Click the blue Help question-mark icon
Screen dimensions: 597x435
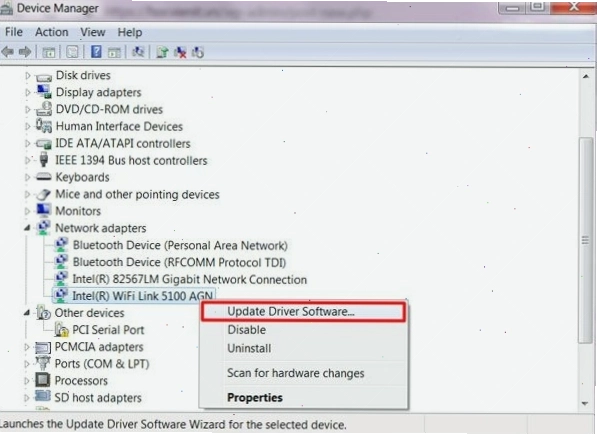96,51
